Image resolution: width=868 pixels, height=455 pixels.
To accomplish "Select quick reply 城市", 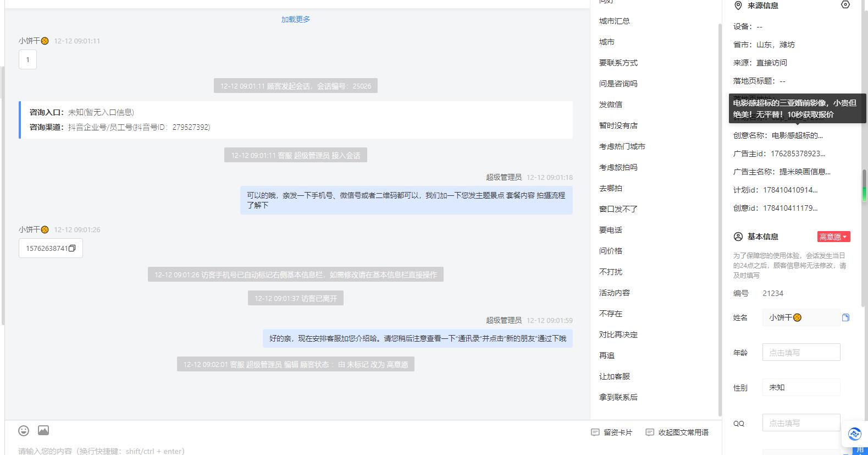I will [607, 42].
